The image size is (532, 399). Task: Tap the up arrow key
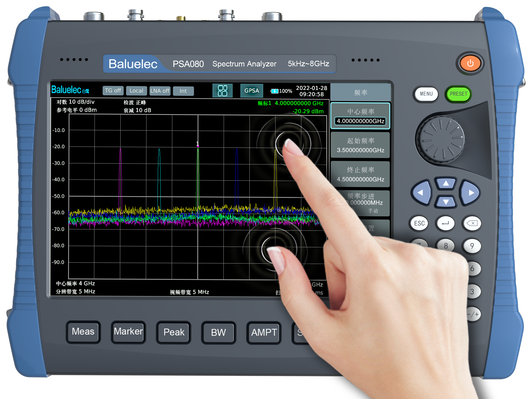tap(446, 183)
